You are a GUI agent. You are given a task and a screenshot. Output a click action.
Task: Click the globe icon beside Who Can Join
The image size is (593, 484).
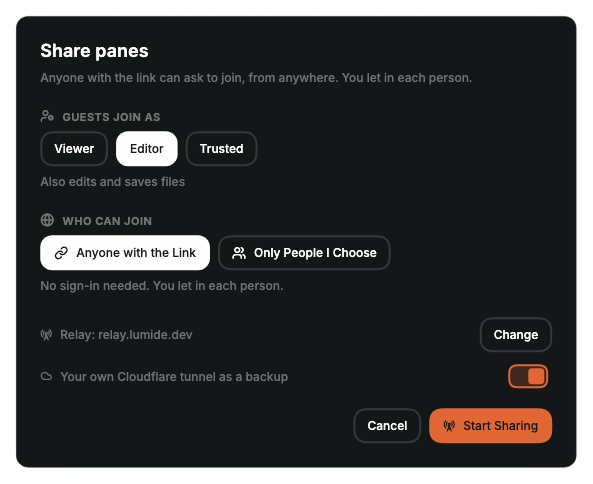47,220
